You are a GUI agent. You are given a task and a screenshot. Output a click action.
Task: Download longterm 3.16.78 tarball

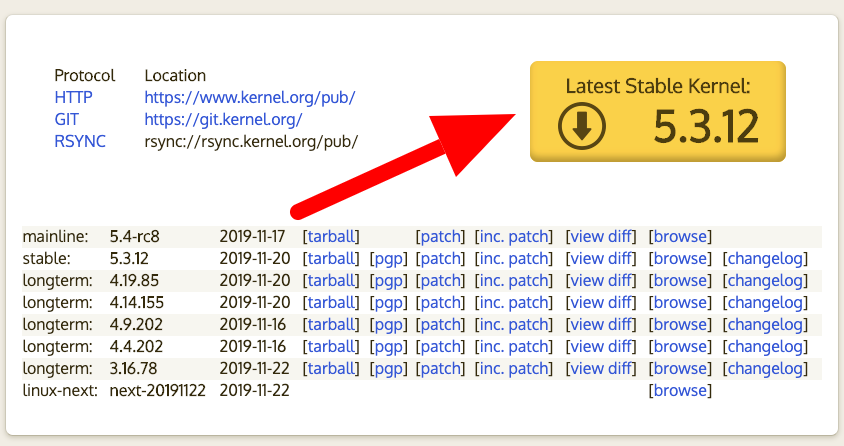click(x=331, y=369)
